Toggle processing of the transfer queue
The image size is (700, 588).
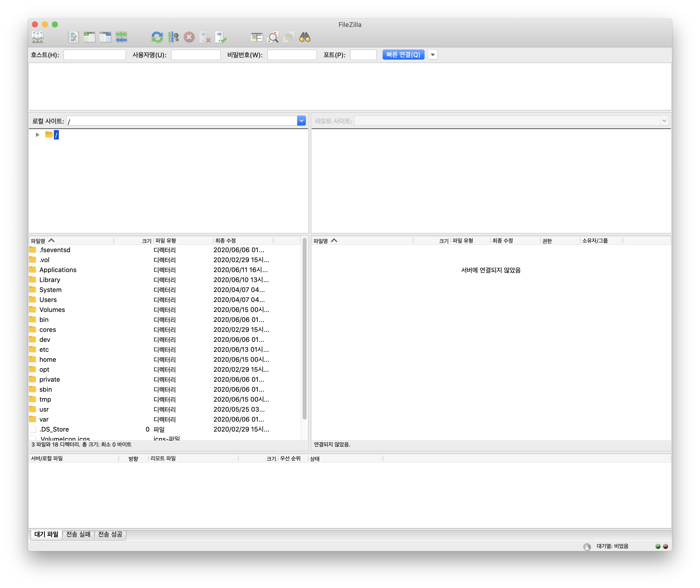(173, 37)
